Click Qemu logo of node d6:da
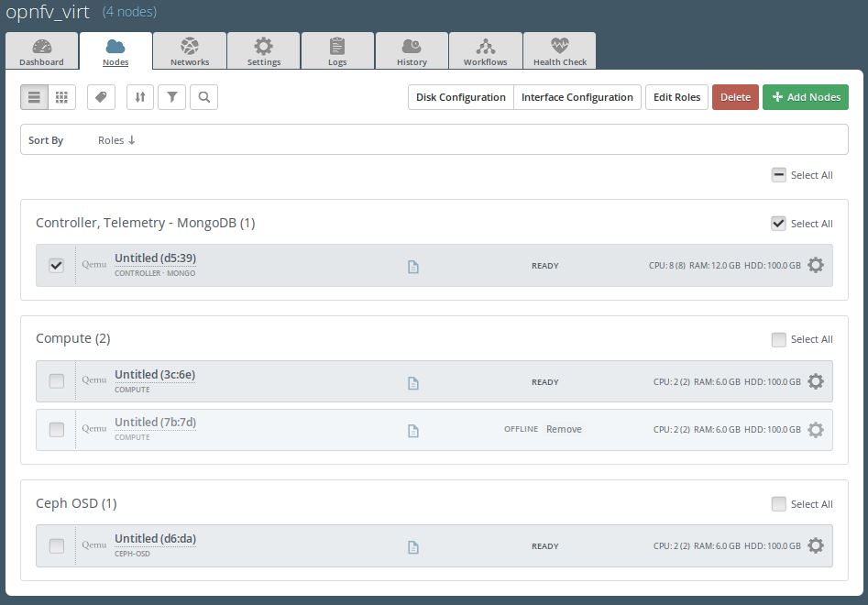The width and height of the screenshot is (868, 605). (x=94, y=545)
